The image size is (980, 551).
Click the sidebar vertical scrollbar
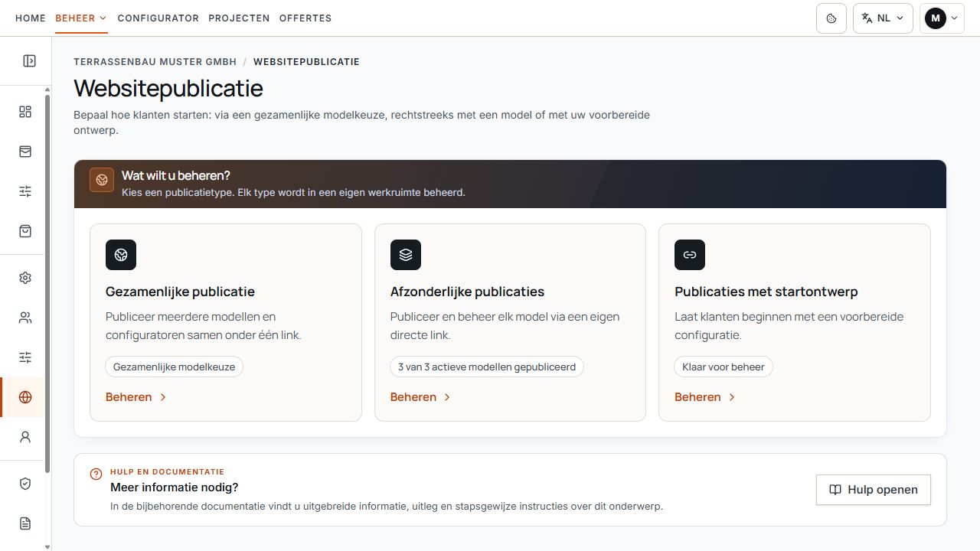click(x=48, y=283)
